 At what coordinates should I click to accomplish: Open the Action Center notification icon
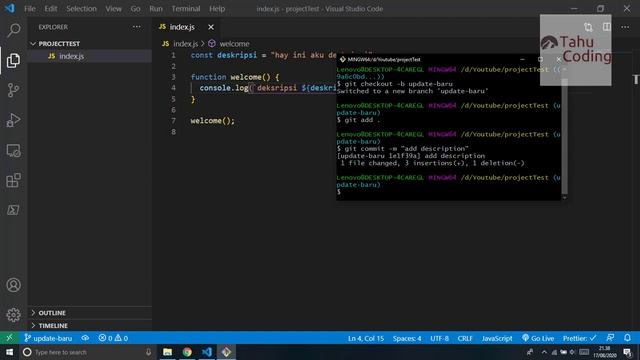point(627,352)
